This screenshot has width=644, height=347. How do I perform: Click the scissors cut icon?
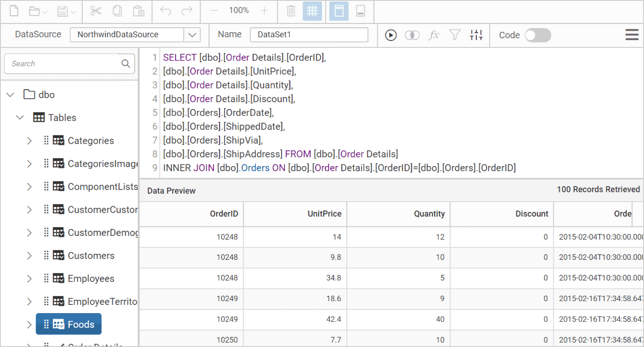[96, 11]
